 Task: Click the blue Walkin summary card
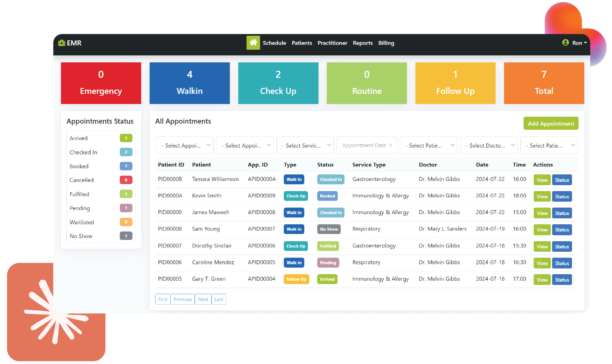(x=190, y=83)
